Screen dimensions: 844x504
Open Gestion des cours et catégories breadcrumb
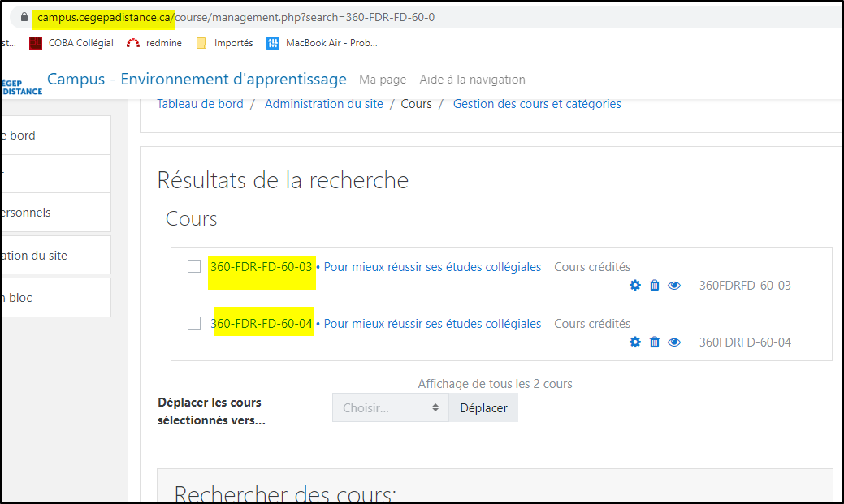pyautogui.click(x=537, y=104)
